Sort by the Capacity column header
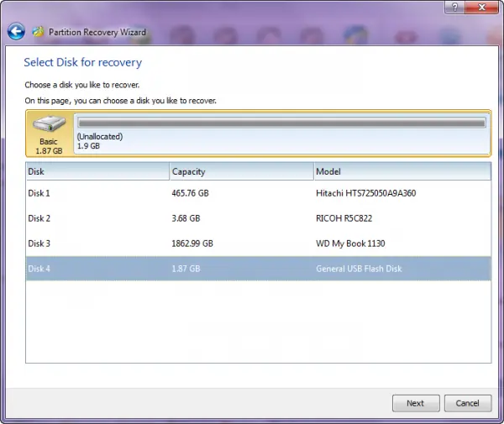Screen dimensions: 504x424 tap(241, 171)
